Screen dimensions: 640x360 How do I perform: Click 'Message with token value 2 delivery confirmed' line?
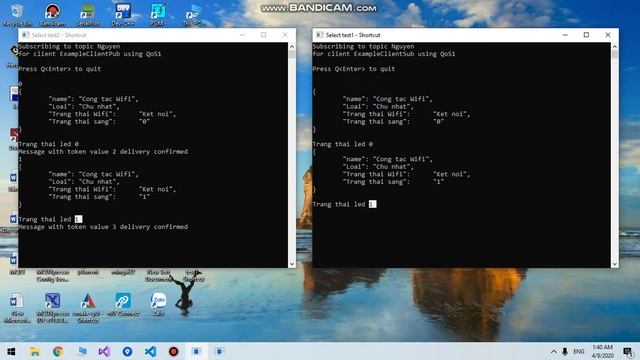(x=103, y=152)
